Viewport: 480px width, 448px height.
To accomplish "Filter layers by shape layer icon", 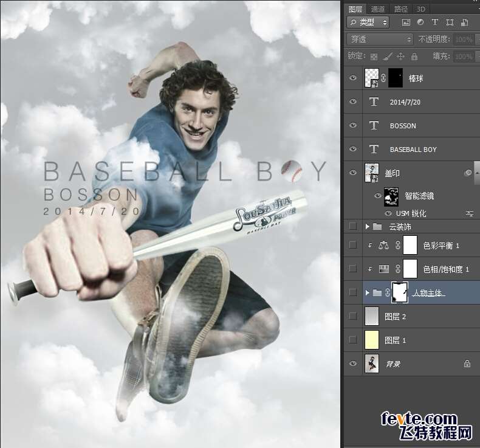I will 450,22.
